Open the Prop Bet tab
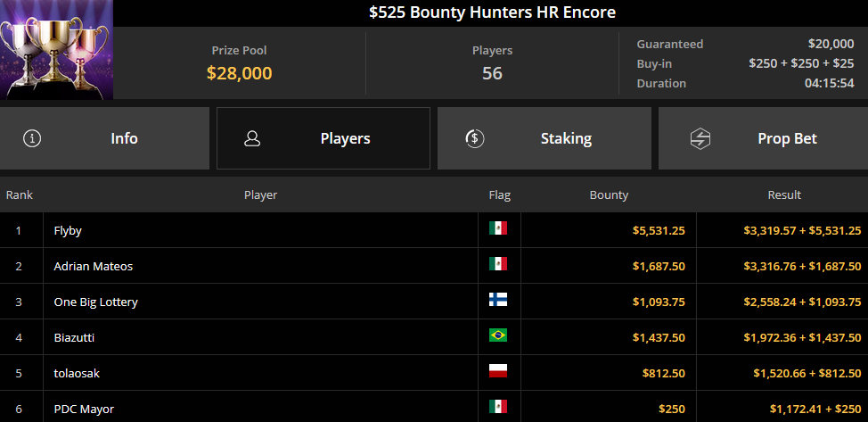The width and height of the screenshot is (868, 422). pyautogui.click(x=764, y=138)
